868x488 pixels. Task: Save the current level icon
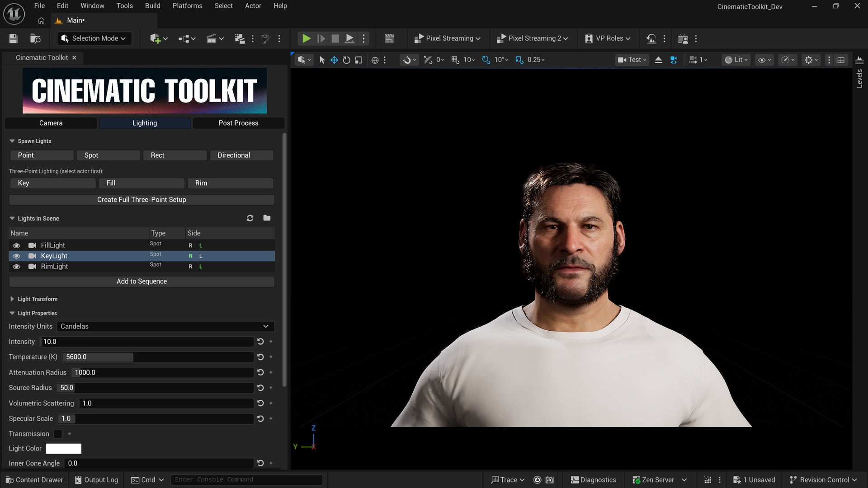(13, 38)
